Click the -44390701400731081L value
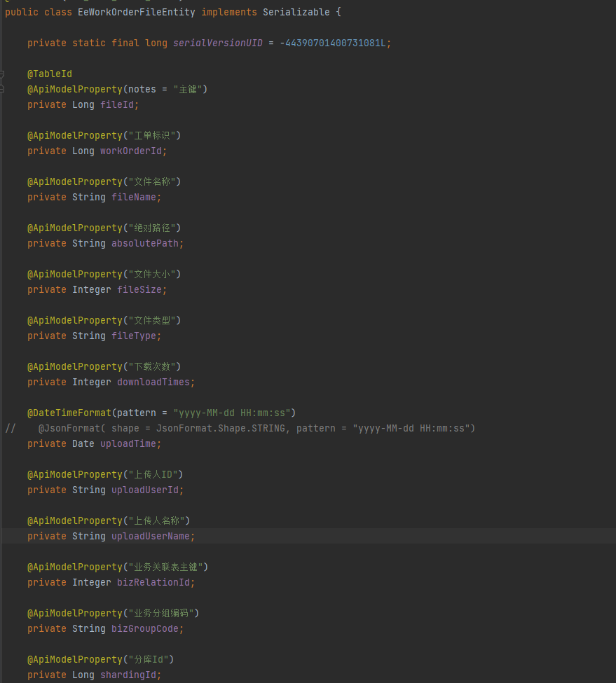The height and width of the screenshot is (683, 616). tap(333, 43)
